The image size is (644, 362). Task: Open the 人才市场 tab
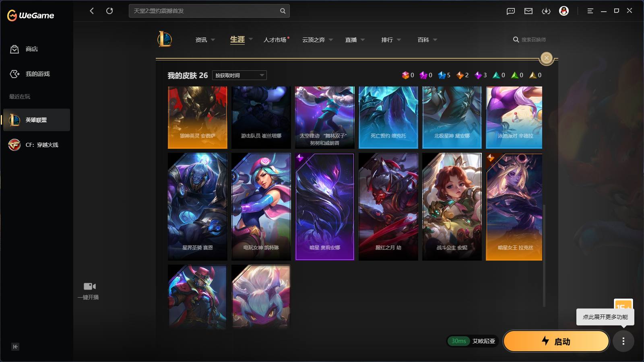275,40
